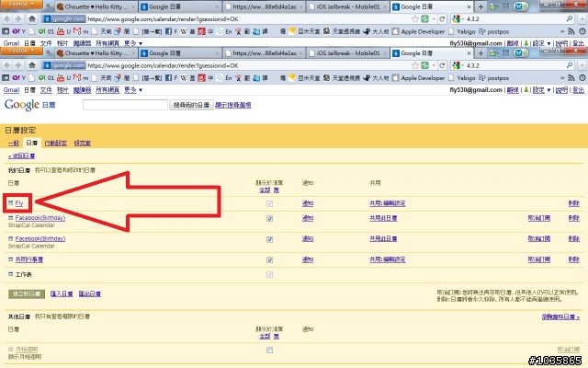This screenshot has height=368, width=588.
Task: Switch to the https://ww..88e6d4a1ac tab in lower strip
Action: [x=264, y=53]
